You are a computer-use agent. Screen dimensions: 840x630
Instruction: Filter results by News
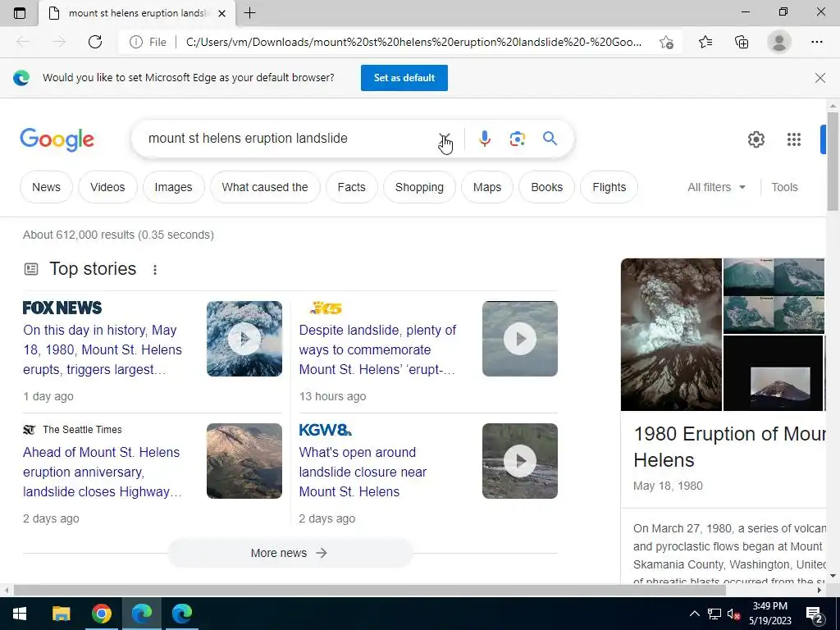coord(46,187)
